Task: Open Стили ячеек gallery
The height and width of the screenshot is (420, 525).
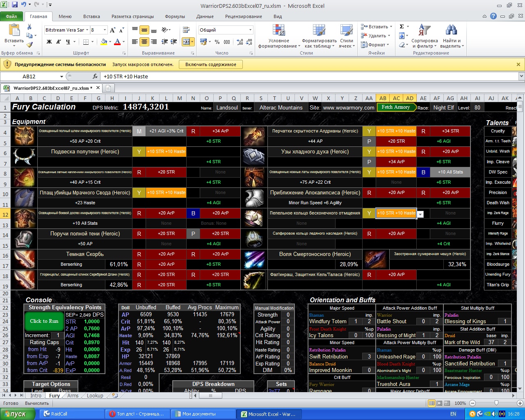Action: click(347, 37)
